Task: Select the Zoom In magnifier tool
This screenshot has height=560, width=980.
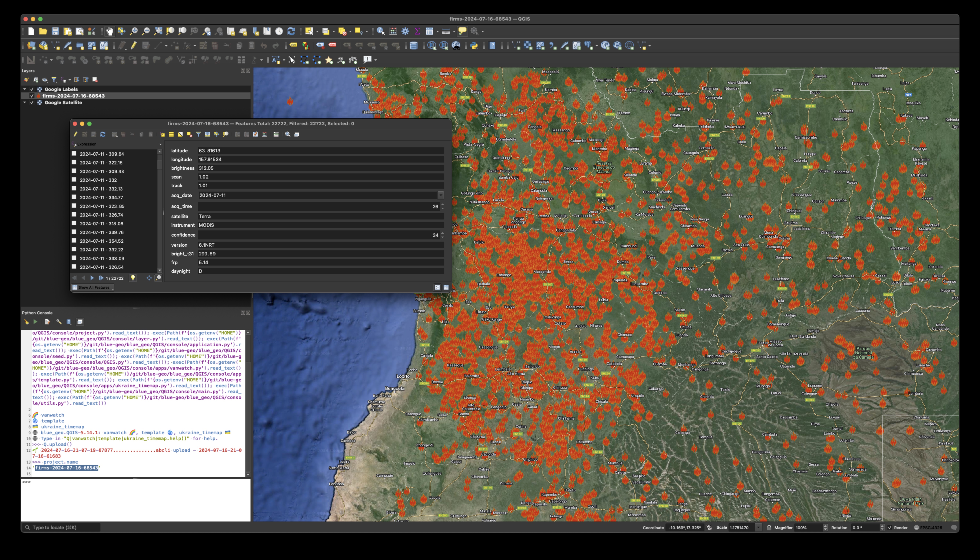Action: click(134, 31)
